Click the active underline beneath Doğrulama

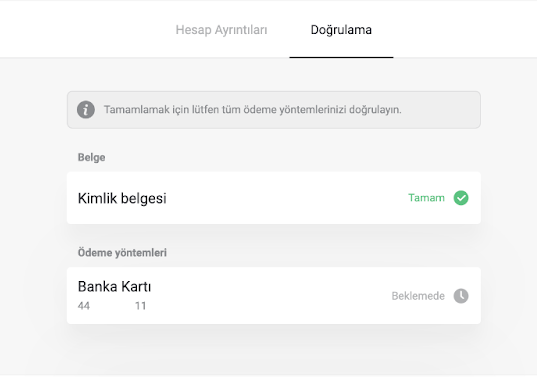[341, 57]
